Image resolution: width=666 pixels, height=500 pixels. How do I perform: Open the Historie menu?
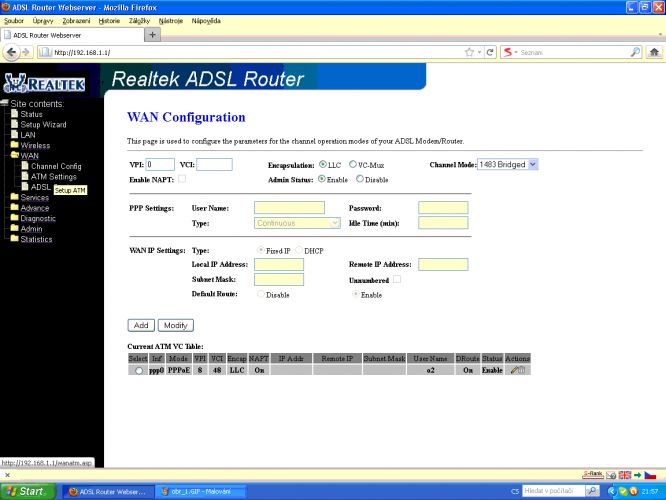click(109, 21)
